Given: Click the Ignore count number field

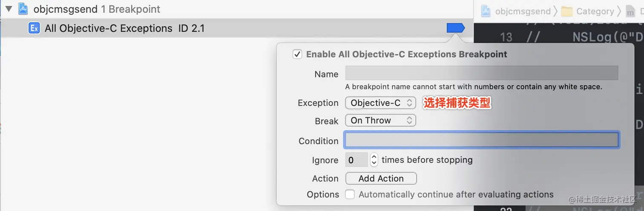Looking at the screenshot, I should pos(356,160).
